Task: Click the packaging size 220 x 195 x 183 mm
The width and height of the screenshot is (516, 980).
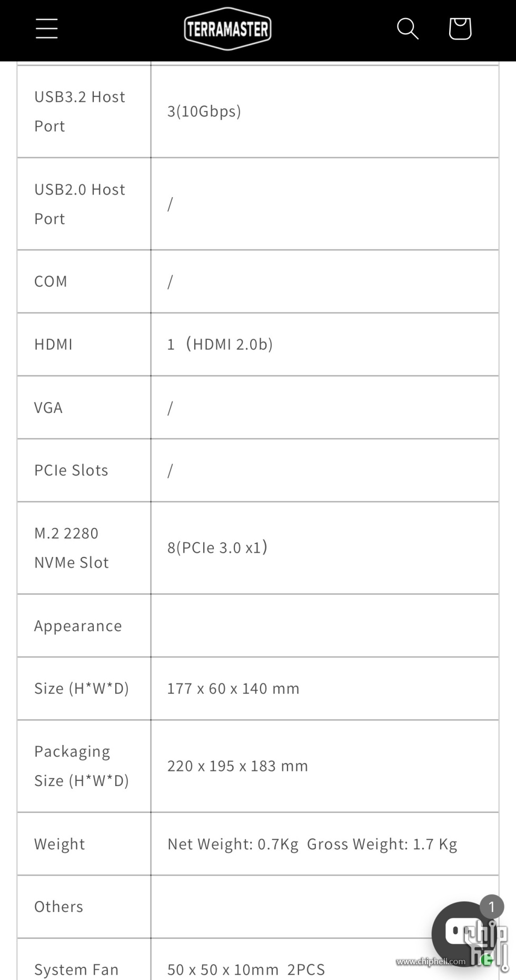Action: coord(237,766)
